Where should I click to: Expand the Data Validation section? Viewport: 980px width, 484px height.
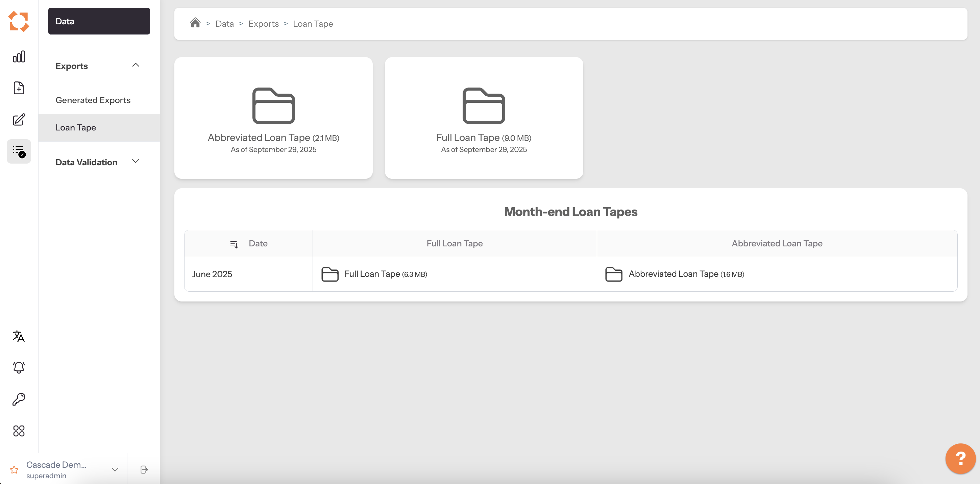(136, 161)
